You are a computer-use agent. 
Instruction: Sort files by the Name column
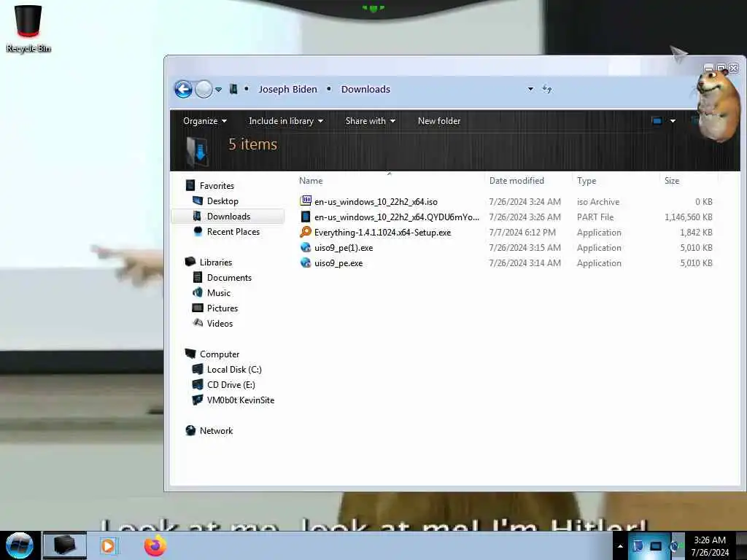point(311,181)
